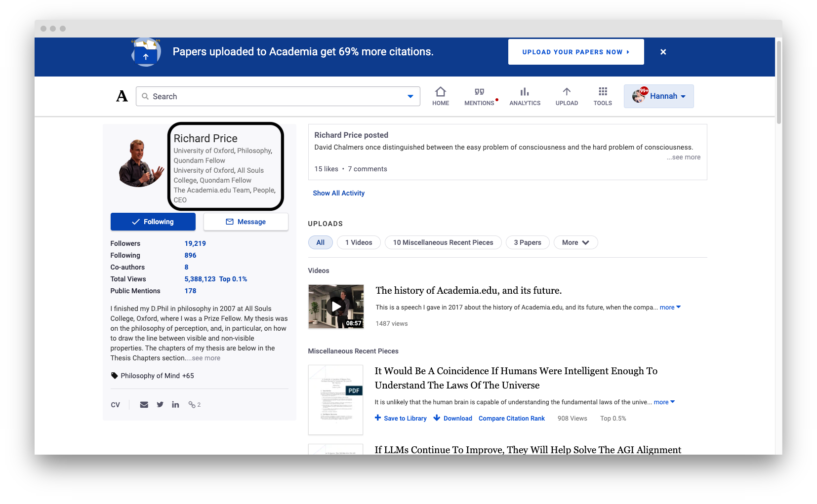Open Richard Price's Twitter profile

[160, 404]
